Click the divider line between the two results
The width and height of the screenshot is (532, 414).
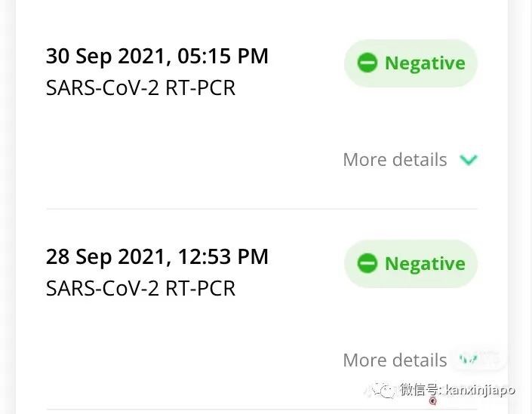click(x=261, y=209)
